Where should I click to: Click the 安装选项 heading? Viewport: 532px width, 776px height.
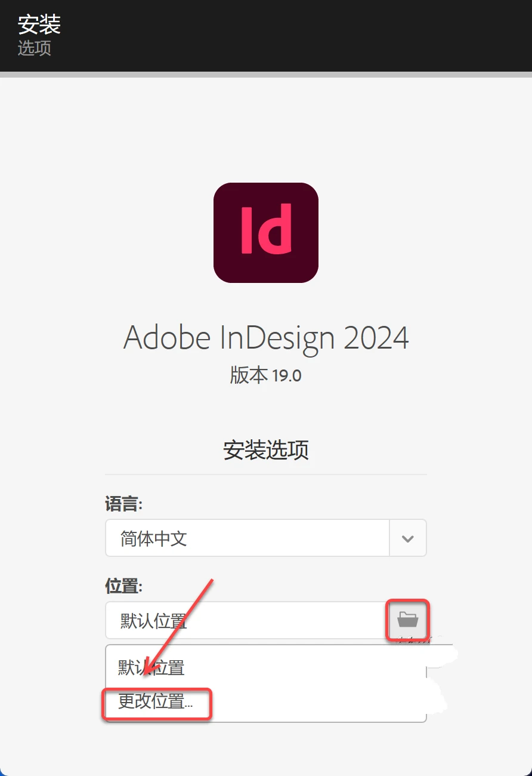pos(266,449)
